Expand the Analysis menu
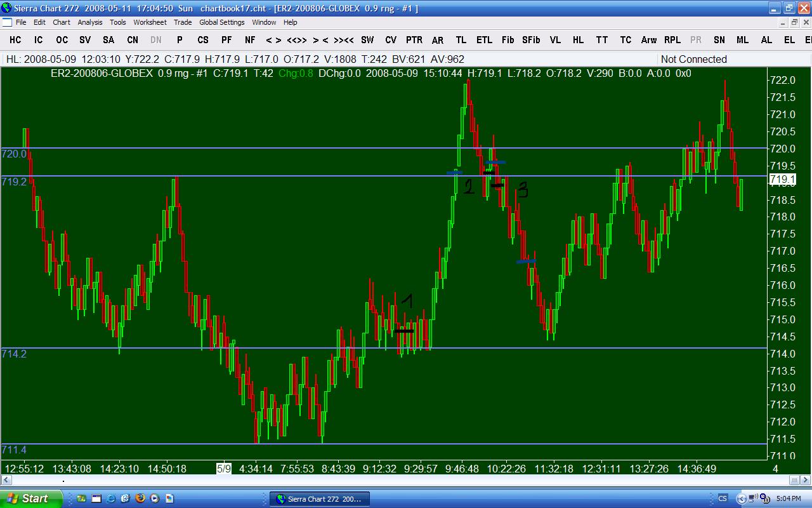812x508 pixels. pos(90,22)
